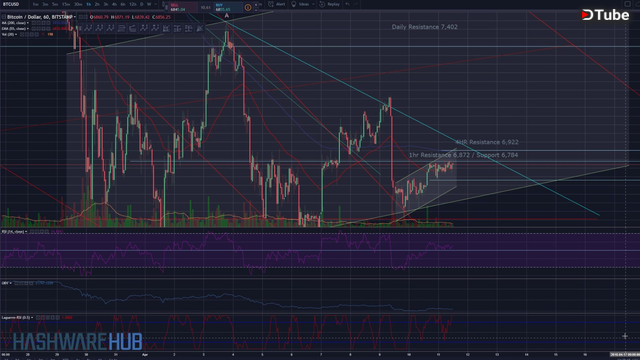640x360 pixels.
Task: Expand Laguerre RSI pane legend arrow
Action: point(32,317)
